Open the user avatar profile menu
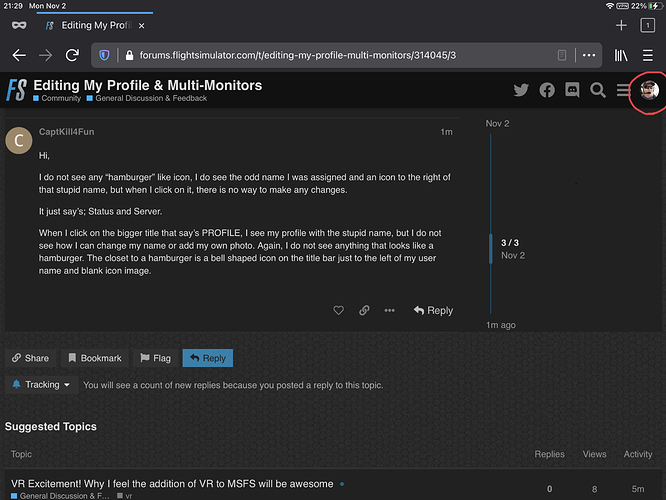 (649, 90)
